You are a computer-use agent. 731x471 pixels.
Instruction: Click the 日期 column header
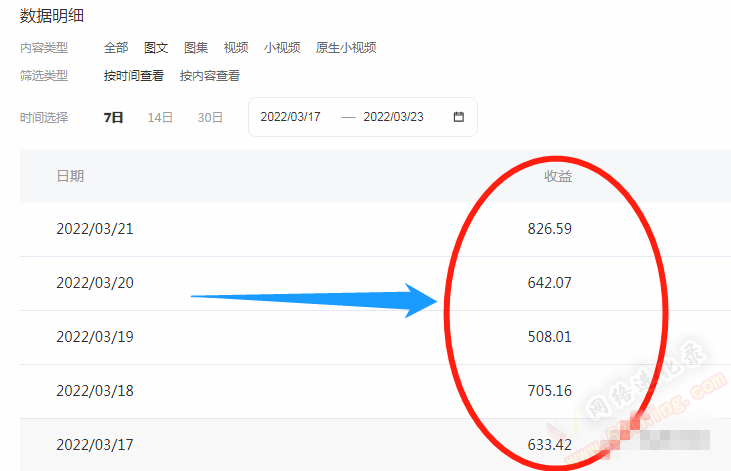70,176
